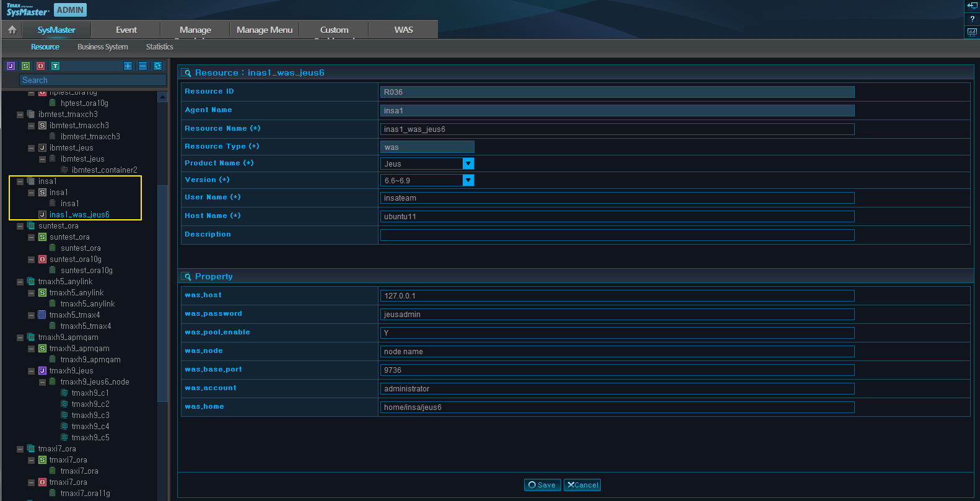Collapse the tmaxh9_apmqam agent group at top level
Image resolution: width=980 pixels, height=501 pixels.
point(20,338)
